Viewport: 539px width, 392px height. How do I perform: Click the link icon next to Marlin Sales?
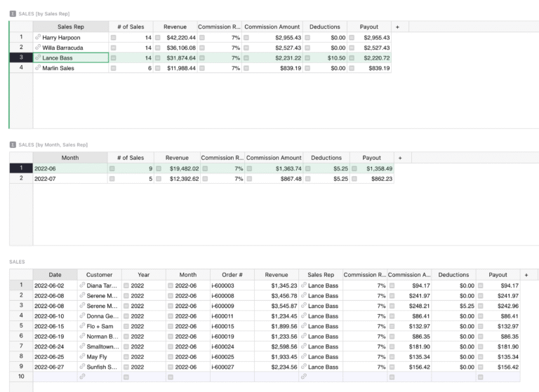[38, 68]
